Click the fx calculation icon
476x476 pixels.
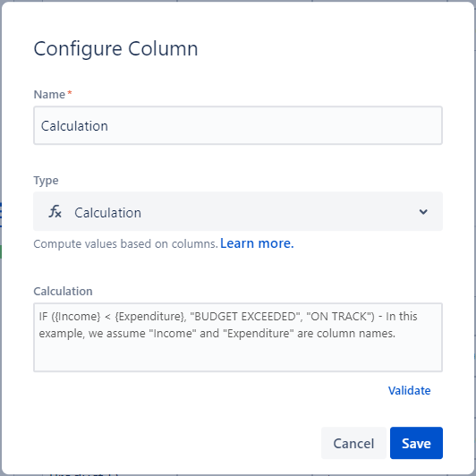coord(55,211)
